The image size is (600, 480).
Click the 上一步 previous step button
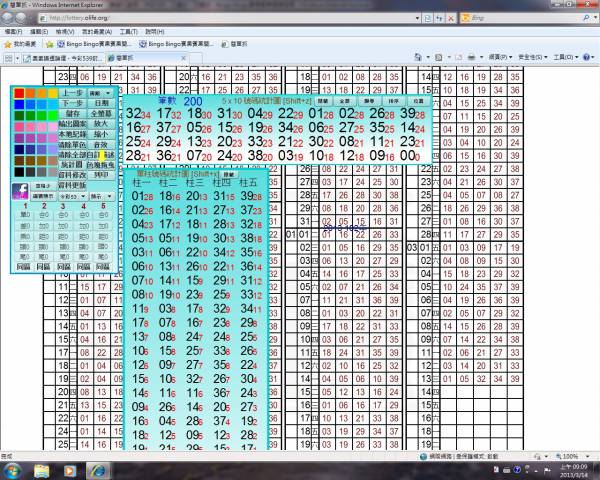coord(72,92)
